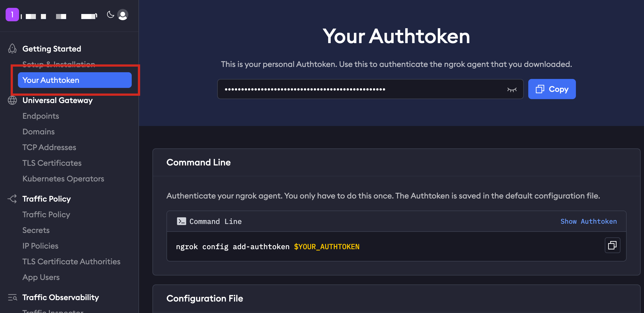Click the Copy authtoken button
Viewport: 644px width, 313px height.
coord(552,89)
